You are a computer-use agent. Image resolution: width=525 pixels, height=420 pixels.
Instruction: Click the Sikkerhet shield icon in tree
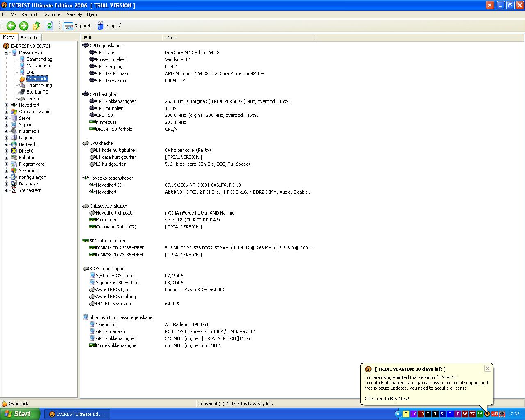(14, 171)
